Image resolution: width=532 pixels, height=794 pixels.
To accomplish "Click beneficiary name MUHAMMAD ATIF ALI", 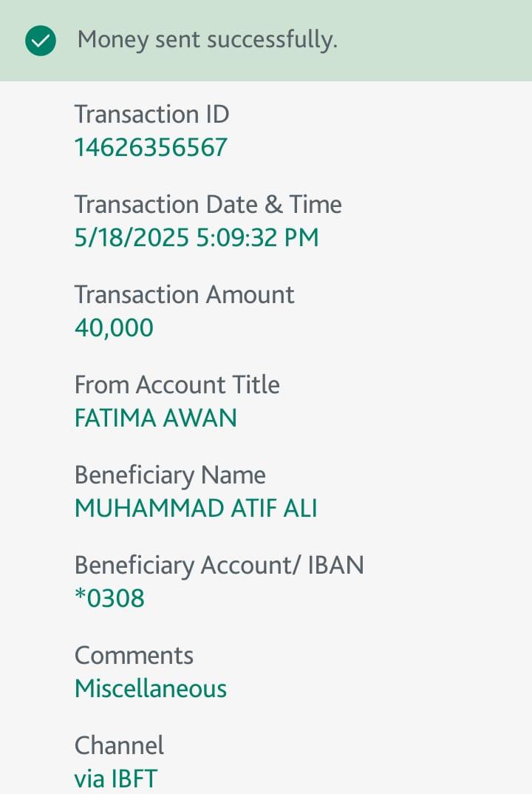I will point(196,509).
